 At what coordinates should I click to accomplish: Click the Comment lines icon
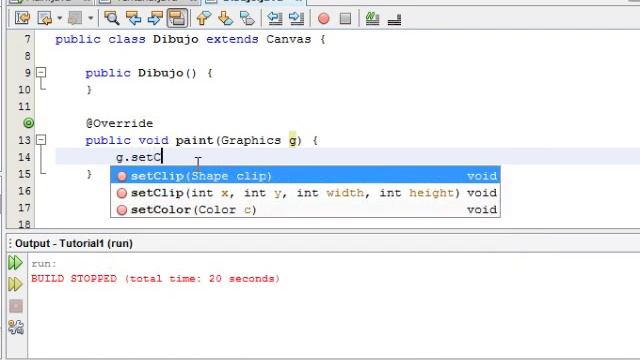click(372, 18)
